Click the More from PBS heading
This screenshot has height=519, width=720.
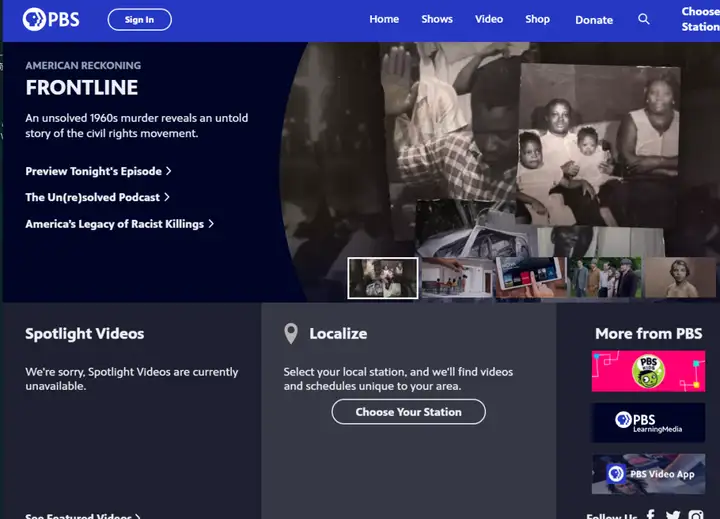(x=648, y=333)
